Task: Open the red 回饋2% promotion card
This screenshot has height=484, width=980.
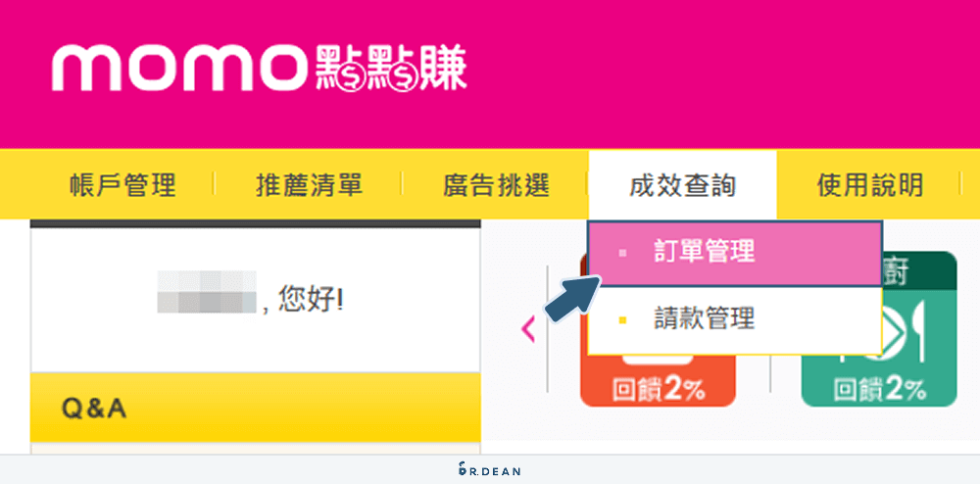Action: [658, 388]
